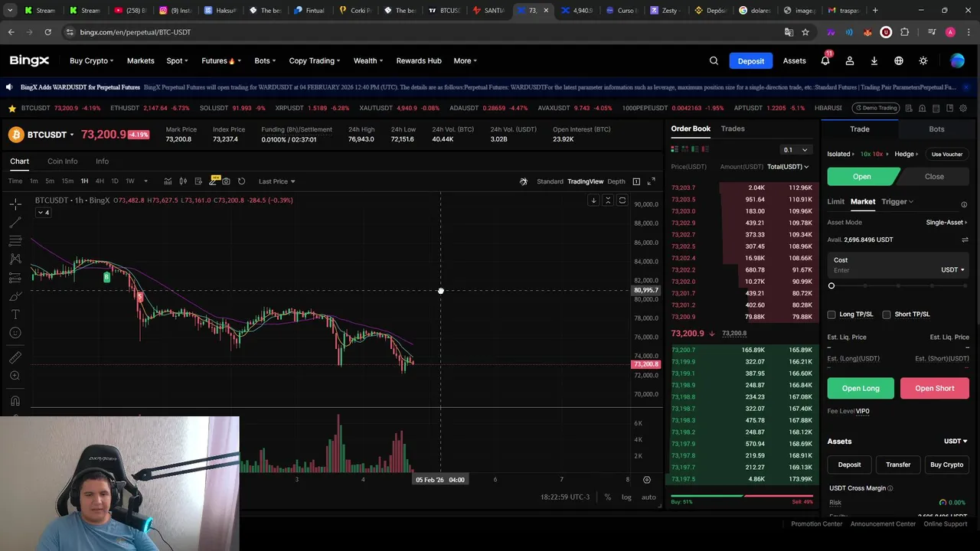This screenshot has height=551, width=980.
Task: Click the Open Short button
Action: click(x=935, y=388)
